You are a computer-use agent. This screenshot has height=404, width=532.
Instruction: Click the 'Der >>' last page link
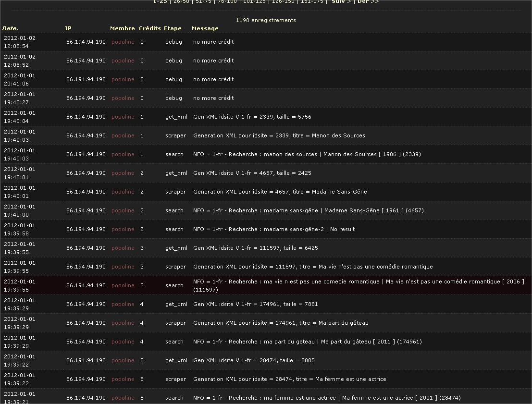368,2
